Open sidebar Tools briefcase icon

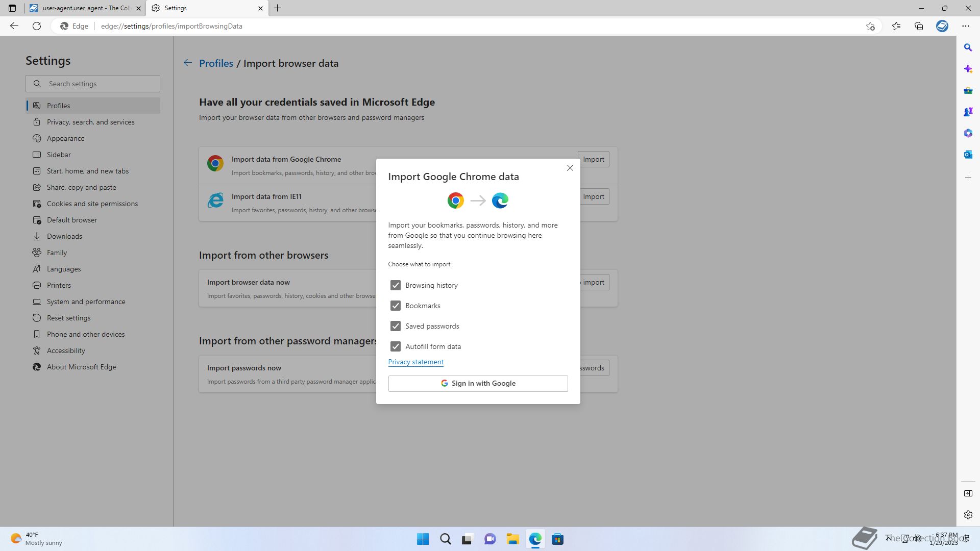[968, 90]
